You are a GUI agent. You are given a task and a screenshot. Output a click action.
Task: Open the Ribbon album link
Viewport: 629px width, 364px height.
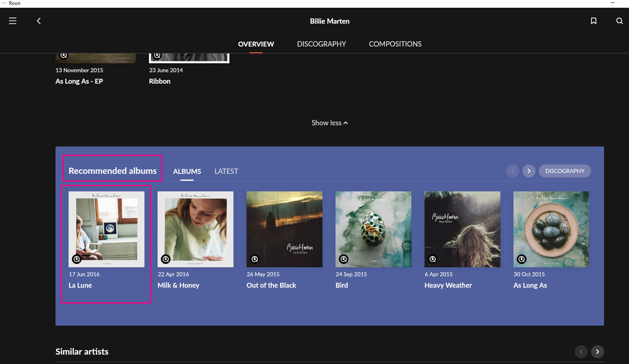click(160, 81)
